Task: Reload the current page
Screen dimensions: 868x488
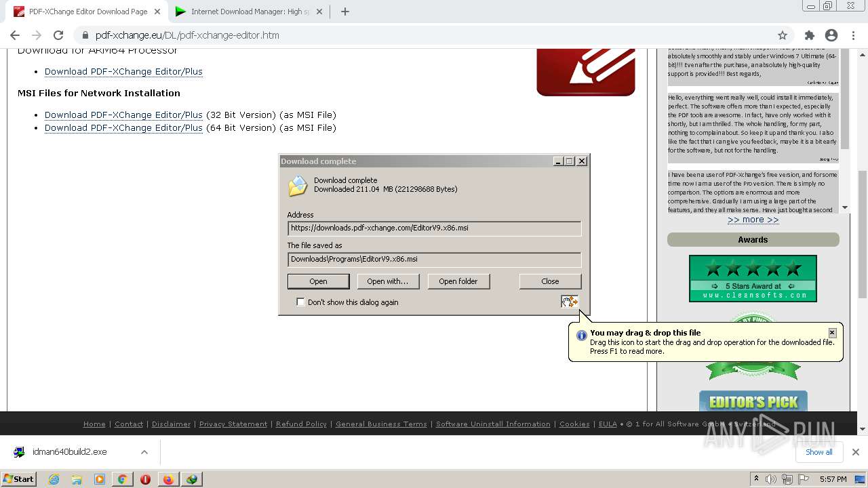Action: [x=58, y=35]
